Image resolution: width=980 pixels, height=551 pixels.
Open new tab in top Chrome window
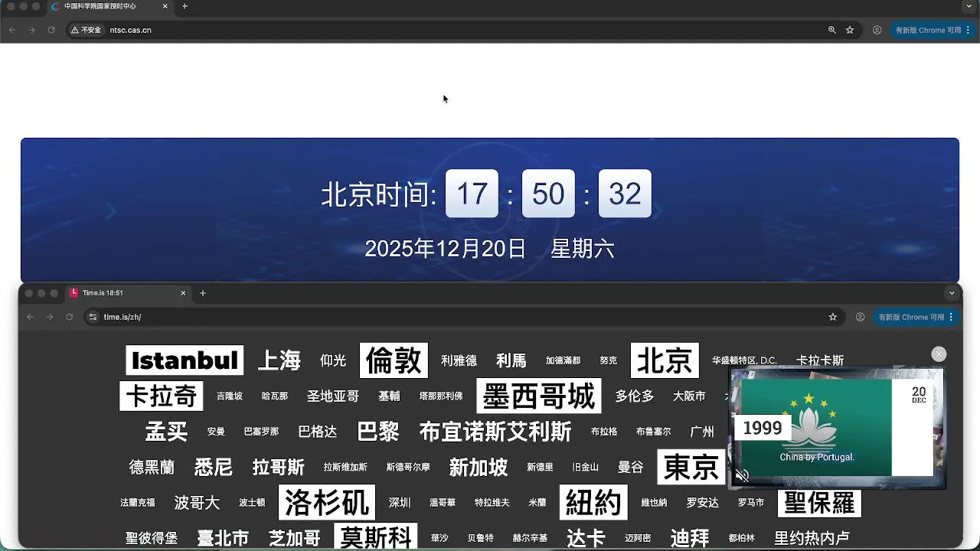coord(185,6)
